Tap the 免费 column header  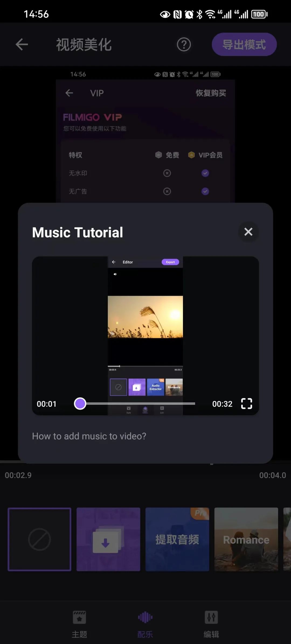pyautogui.click(x=167, y=155)
